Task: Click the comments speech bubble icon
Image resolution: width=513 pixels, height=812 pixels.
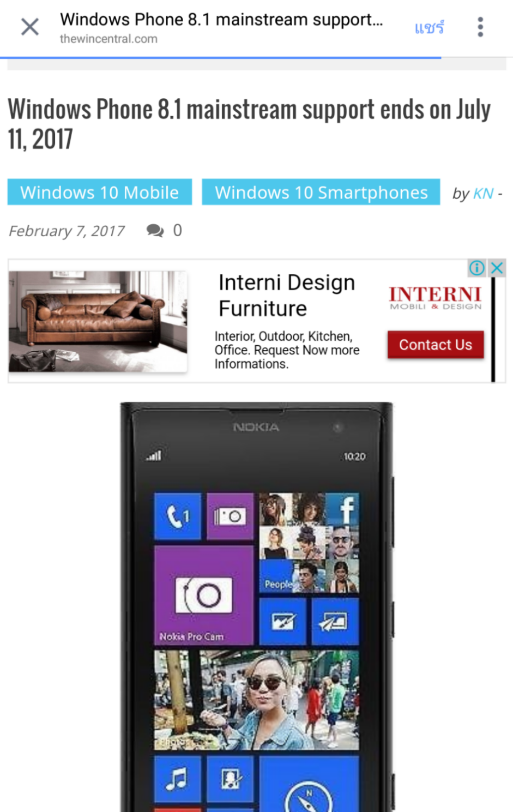Action: click(x=155, y=231)
